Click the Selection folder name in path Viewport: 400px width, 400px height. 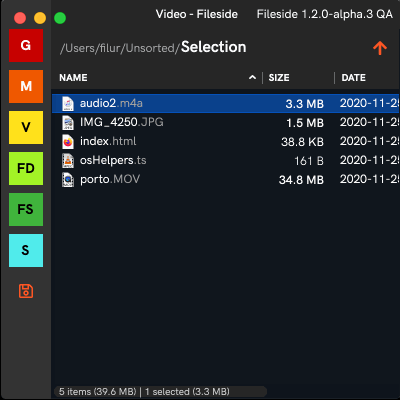point(214,47)
